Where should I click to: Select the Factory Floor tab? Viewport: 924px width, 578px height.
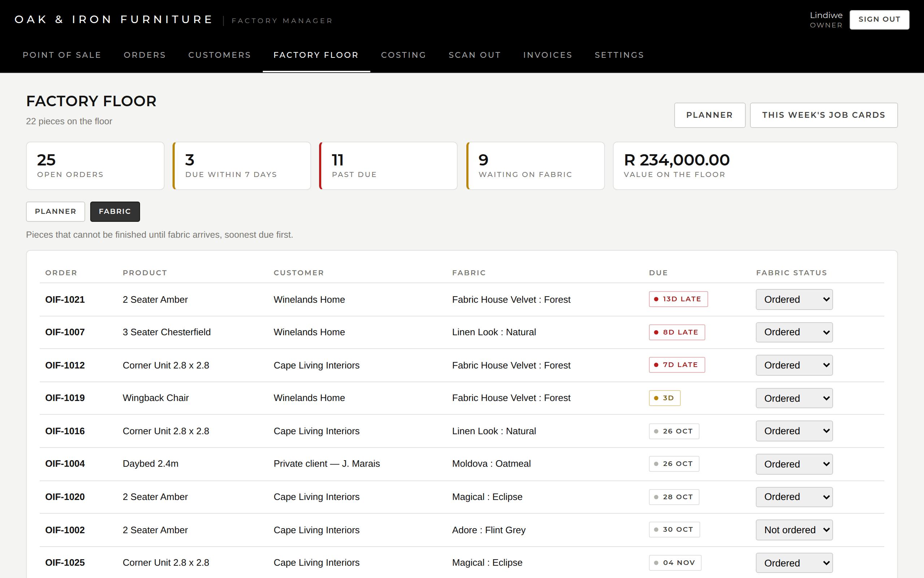(x=316, y=55)
